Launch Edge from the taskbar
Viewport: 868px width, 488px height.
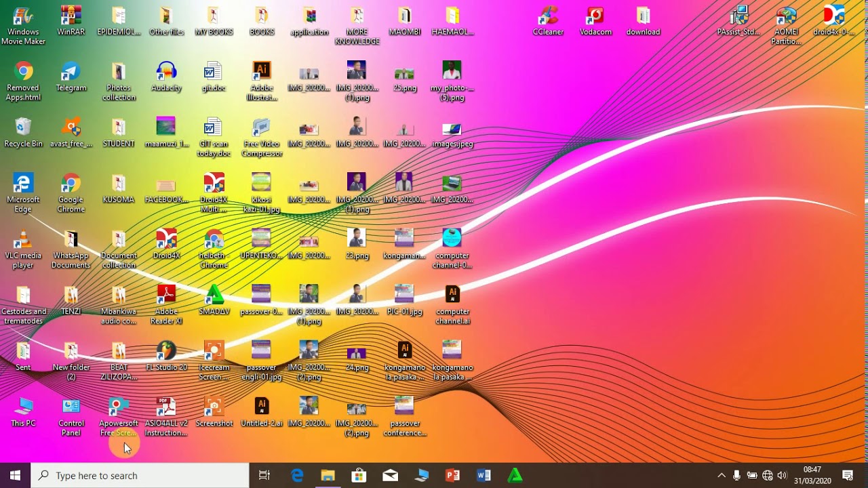pyautogui.click(x=297, y=475)
